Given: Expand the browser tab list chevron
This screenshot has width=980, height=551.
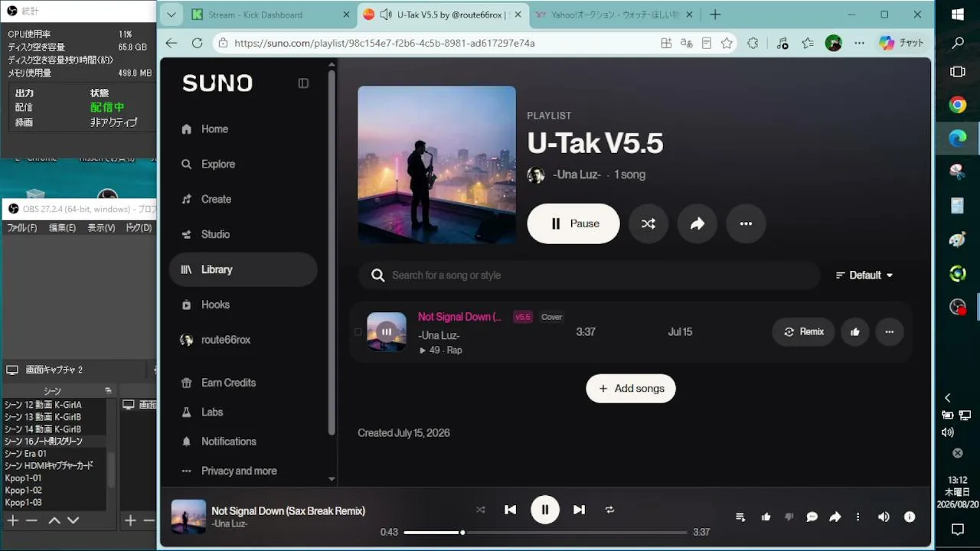Looking at the screenshot, I should (171, 15).
